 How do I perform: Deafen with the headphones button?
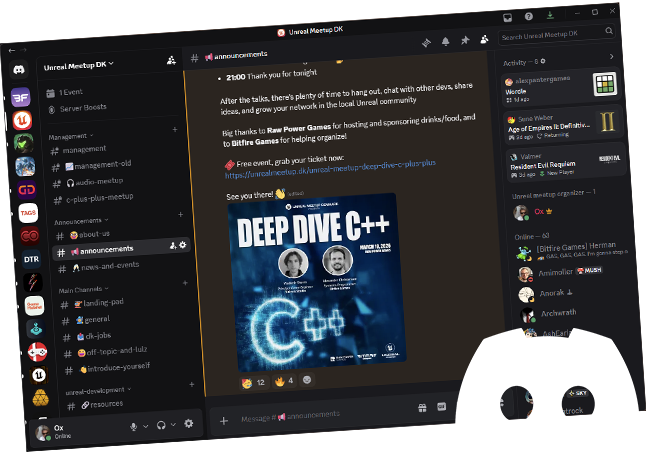coord(161,425)
